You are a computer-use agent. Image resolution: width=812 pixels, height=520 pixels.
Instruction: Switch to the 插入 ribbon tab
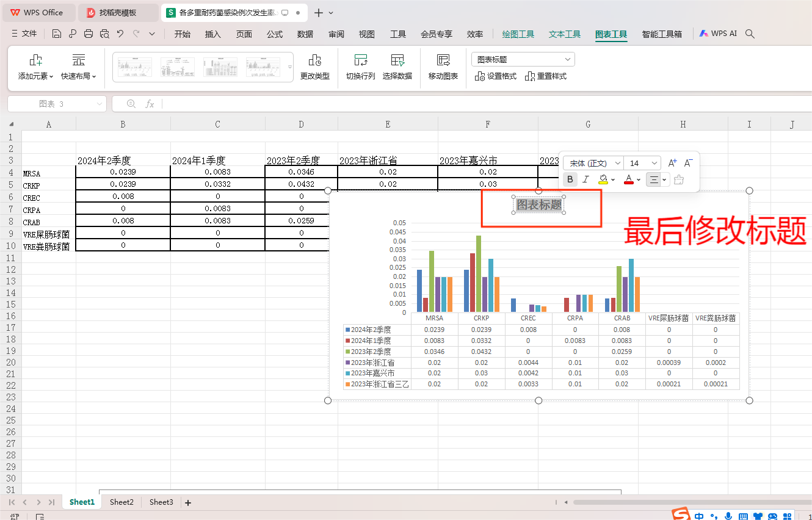212,35
